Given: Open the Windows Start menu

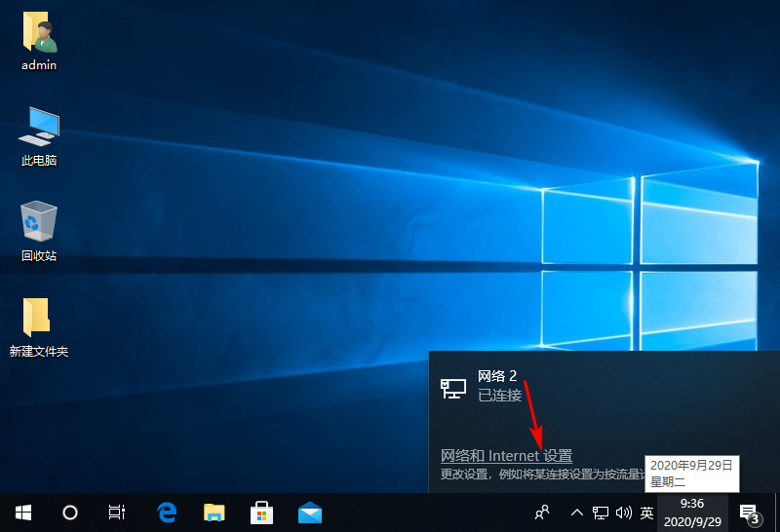Looking at the screenshot, I should click(x=22, y=512).
